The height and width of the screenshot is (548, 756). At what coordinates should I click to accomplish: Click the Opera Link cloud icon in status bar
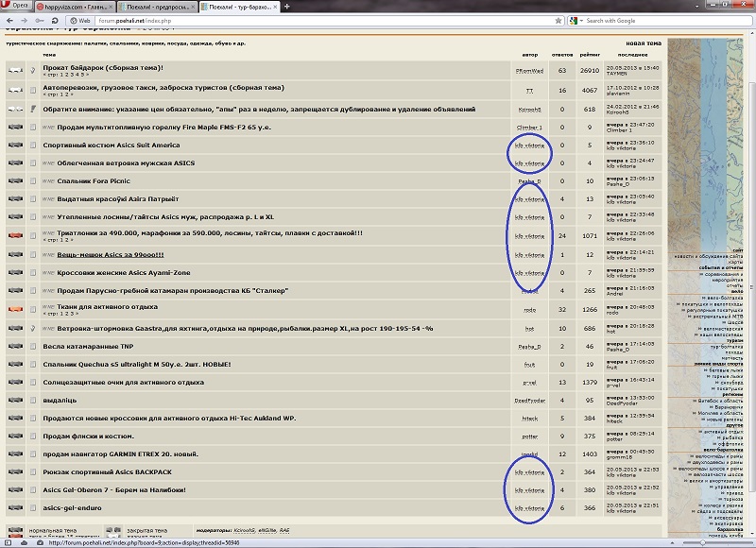coord(24,542)
